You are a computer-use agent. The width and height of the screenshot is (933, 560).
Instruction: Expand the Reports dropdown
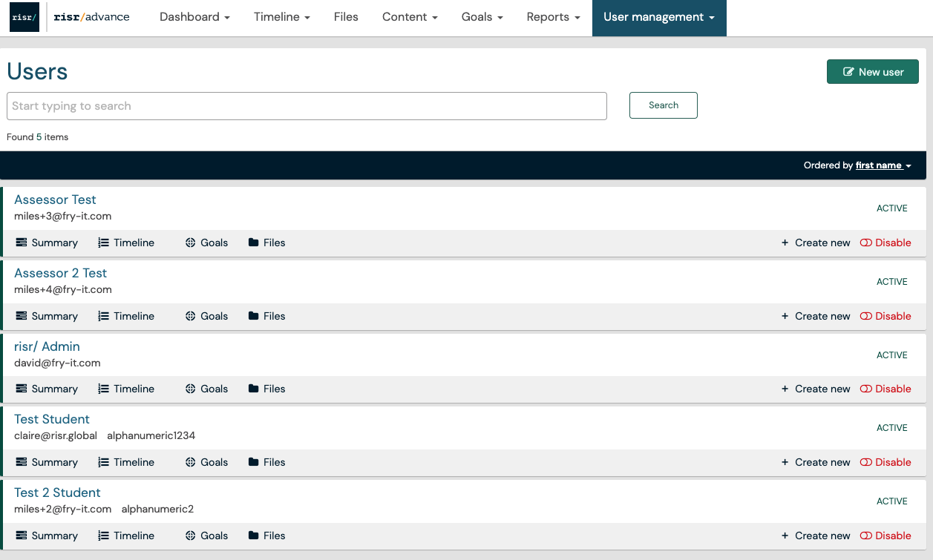(x=552, y=16)
